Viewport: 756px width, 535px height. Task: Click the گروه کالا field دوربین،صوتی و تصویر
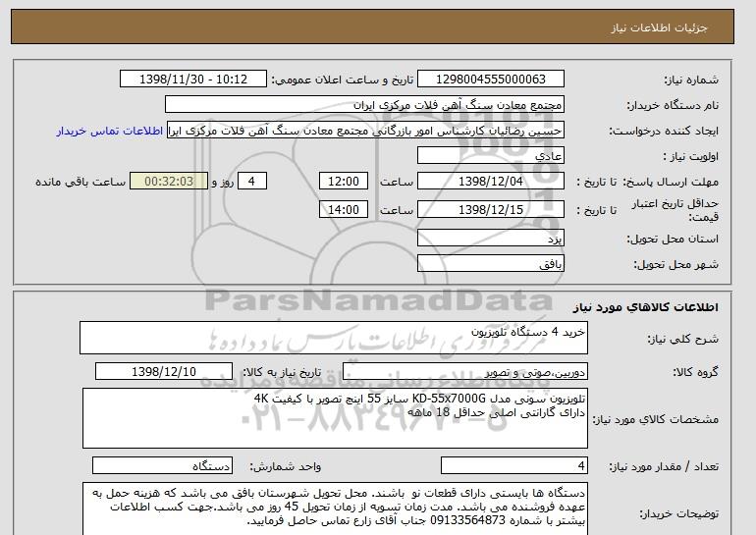coord(465,372)
